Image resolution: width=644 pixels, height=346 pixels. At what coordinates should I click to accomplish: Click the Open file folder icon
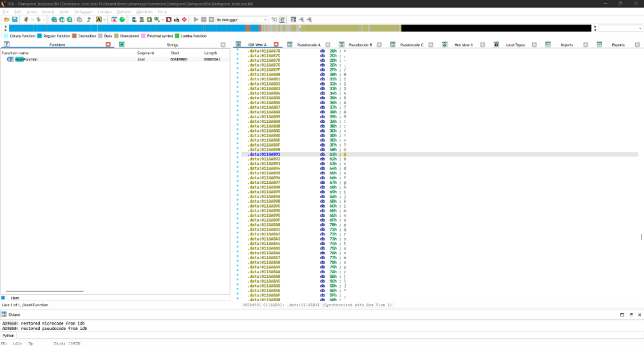6,20
